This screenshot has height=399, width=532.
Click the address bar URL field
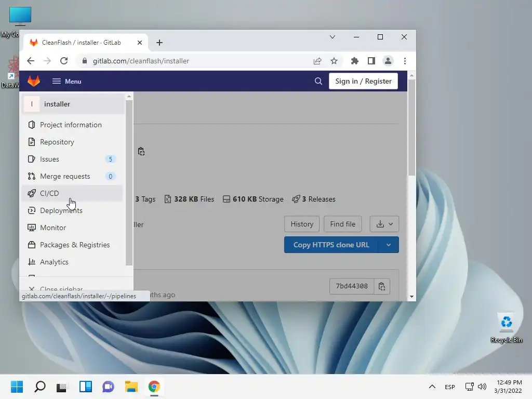click(x=197, y=61)
